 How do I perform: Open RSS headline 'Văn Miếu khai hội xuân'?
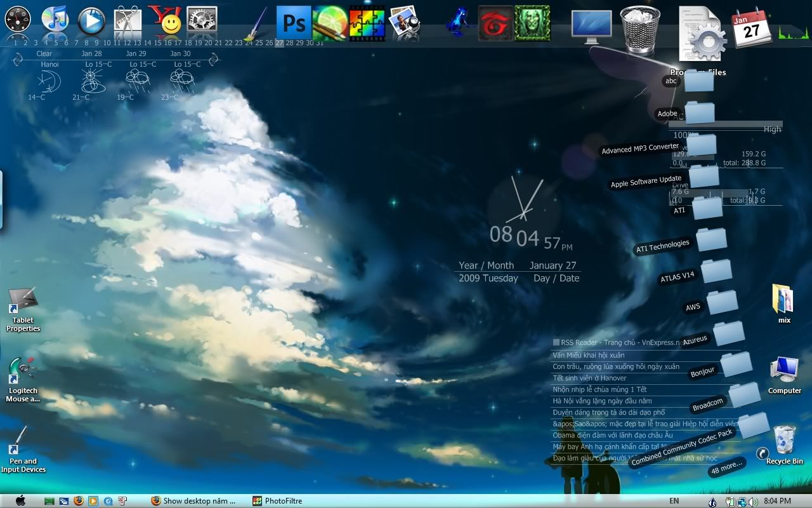coord(588,356)
